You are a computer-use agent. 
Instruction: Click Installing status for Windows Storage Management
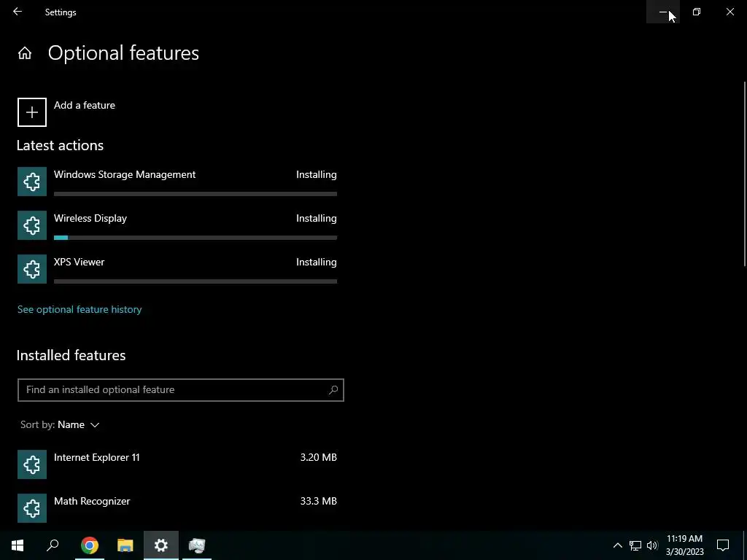[317, 175]
